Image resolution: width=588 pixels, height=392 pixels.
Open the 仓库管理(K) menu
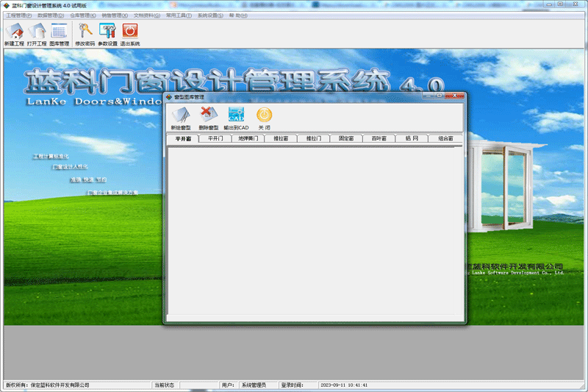[83, 15]
